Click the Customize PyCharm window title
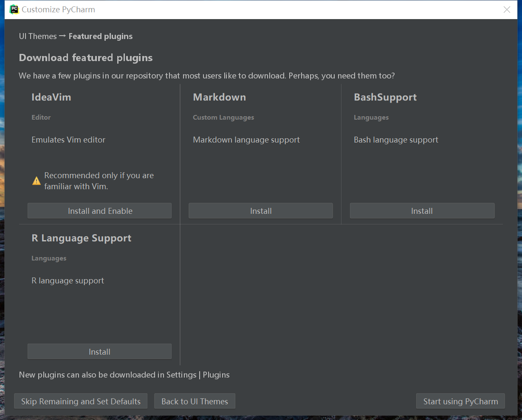 click(x=58, y=10)
